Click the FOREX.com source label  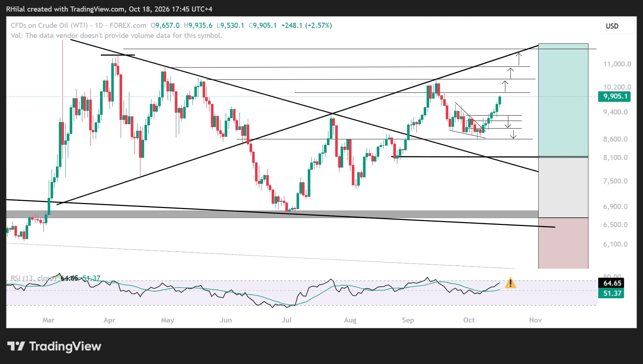128,25
